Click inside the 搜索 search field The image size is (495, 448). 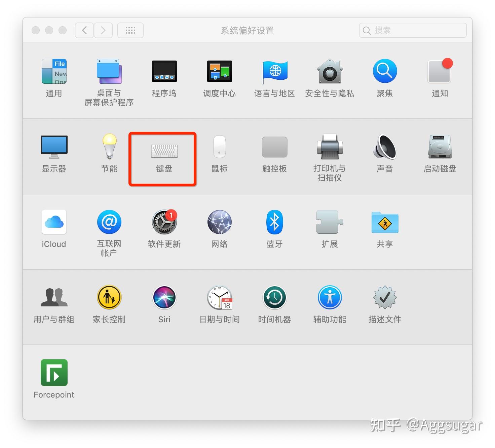(x=412, y=30)
